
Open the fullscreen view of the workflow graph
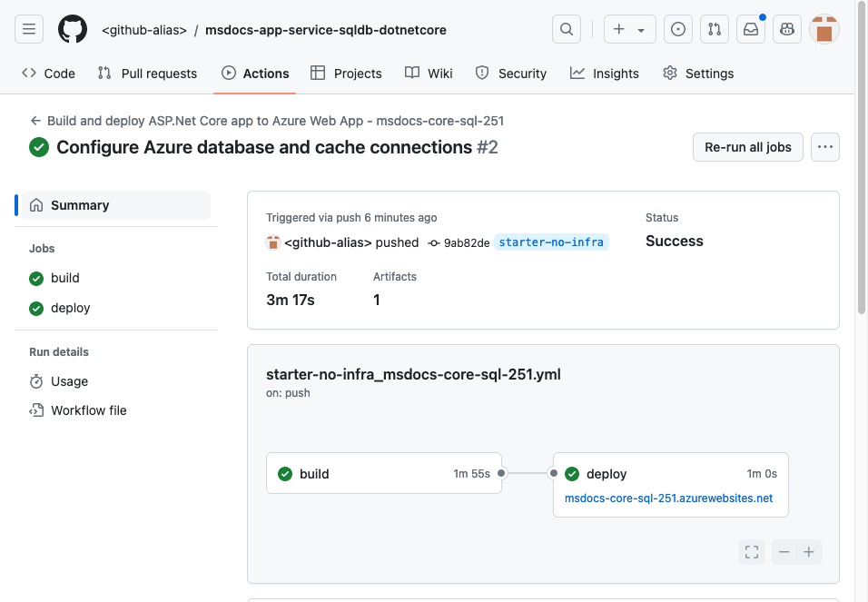(x=751, y=551)
